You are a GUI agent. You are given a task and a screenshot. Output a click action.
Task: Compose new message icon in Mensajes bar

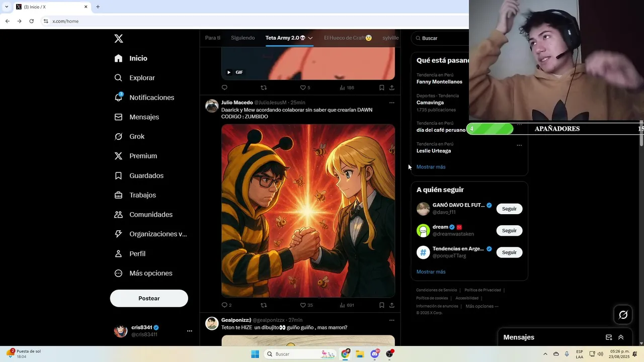pos(609,337)
